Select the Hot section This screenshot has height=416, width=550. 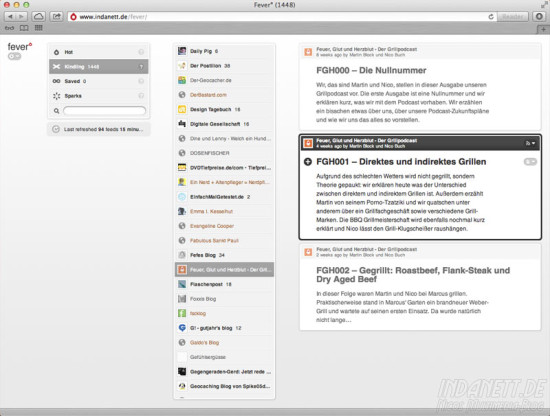(x=99, y=52)
